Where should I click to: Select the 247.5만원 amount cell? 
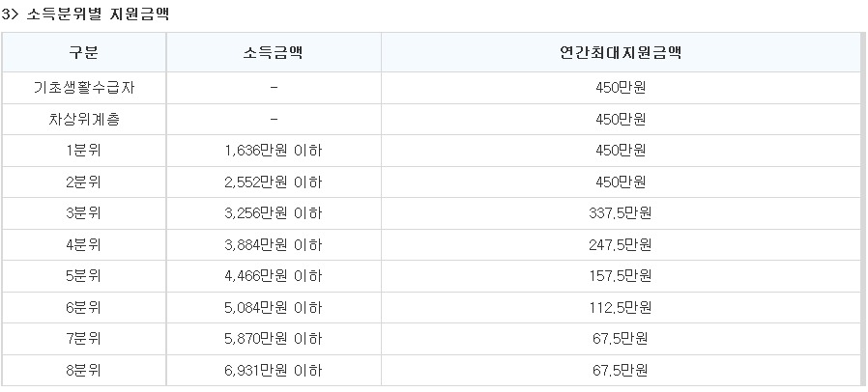point(620,244)
